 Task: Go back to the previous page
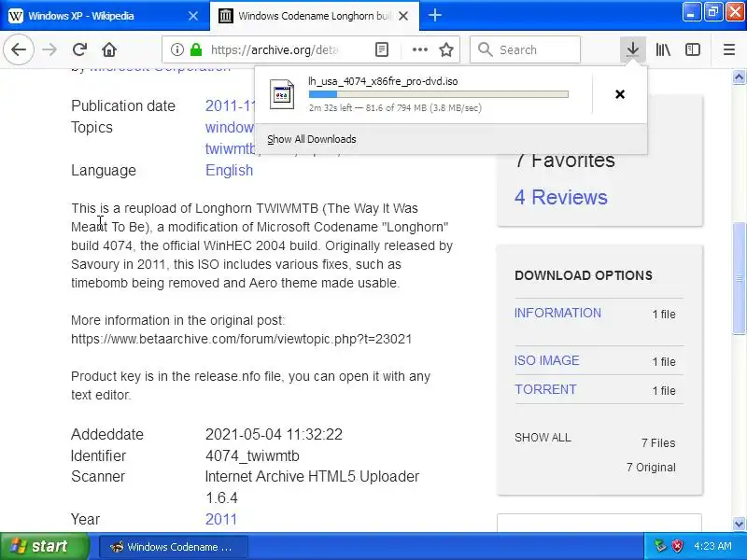pos(19,49)
